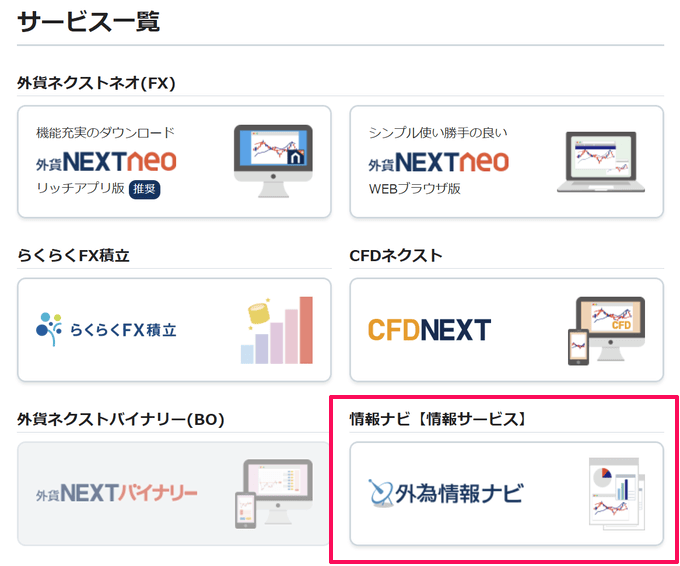The width and height of the screenshot is (680, 566).
Task: Open the CFDNEXT card
Action: [507, 330]
